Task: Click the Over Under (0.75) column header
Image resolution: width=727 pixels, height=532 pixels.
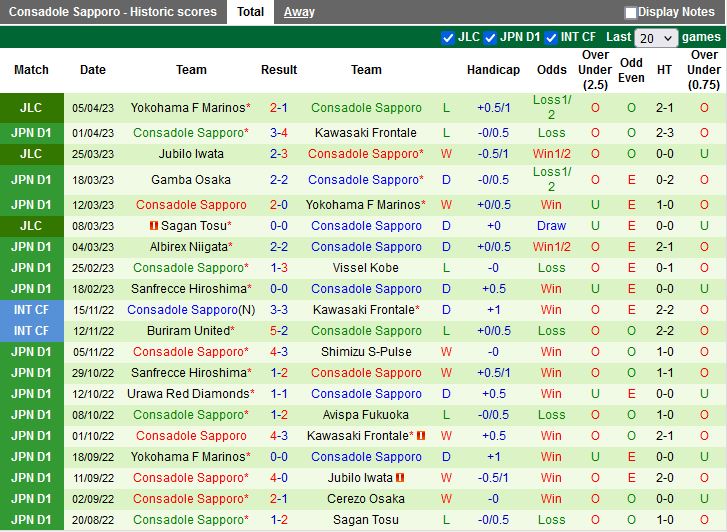Action: 704,70
